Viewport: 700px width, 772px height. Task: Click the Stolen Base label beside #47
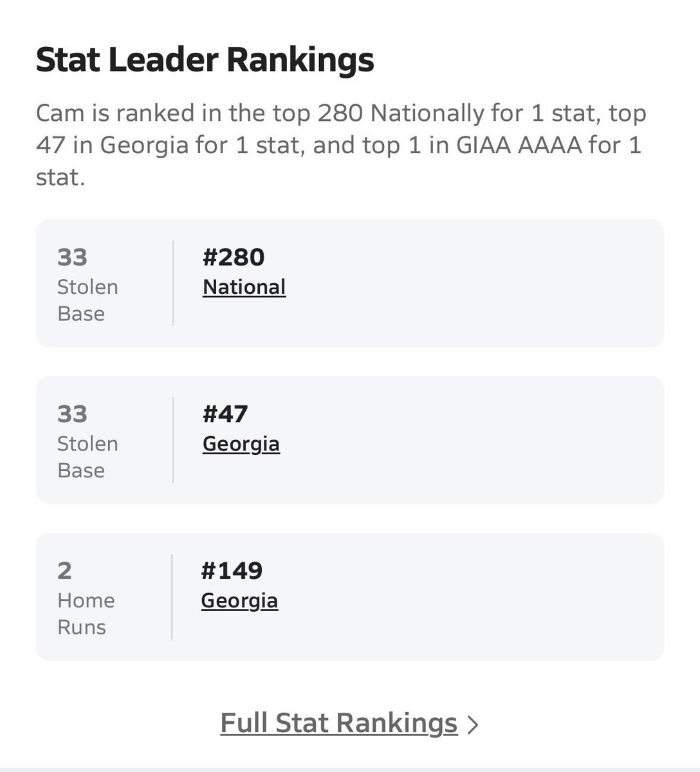[87, 457]
